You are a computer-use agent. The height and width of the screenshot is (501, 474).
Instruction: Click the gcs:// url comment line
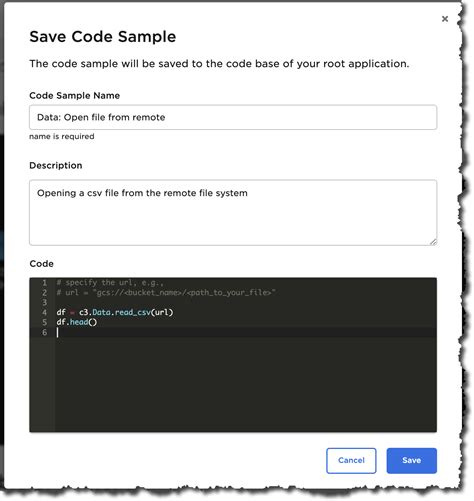(x=166, y=293)
